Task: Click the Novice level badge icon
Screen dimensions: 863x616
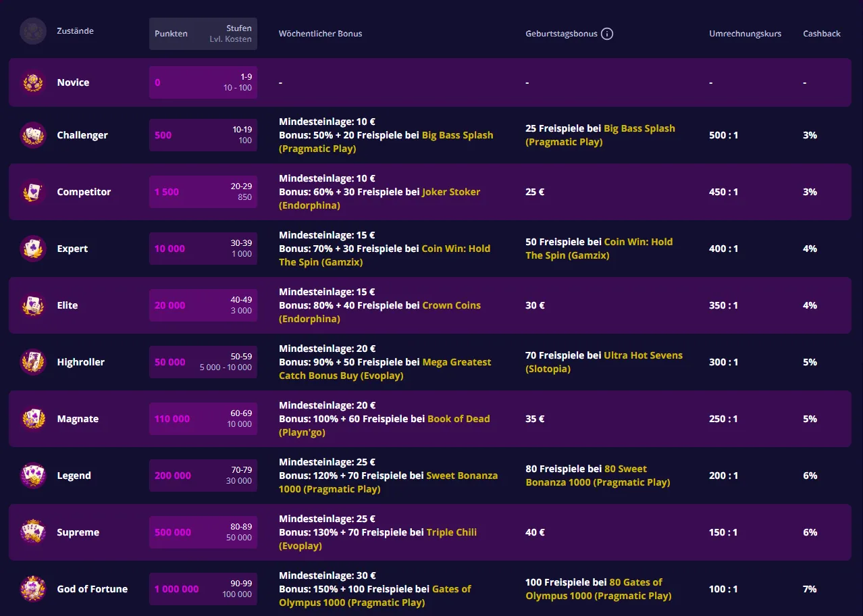Action: click(x=32, y=82)
